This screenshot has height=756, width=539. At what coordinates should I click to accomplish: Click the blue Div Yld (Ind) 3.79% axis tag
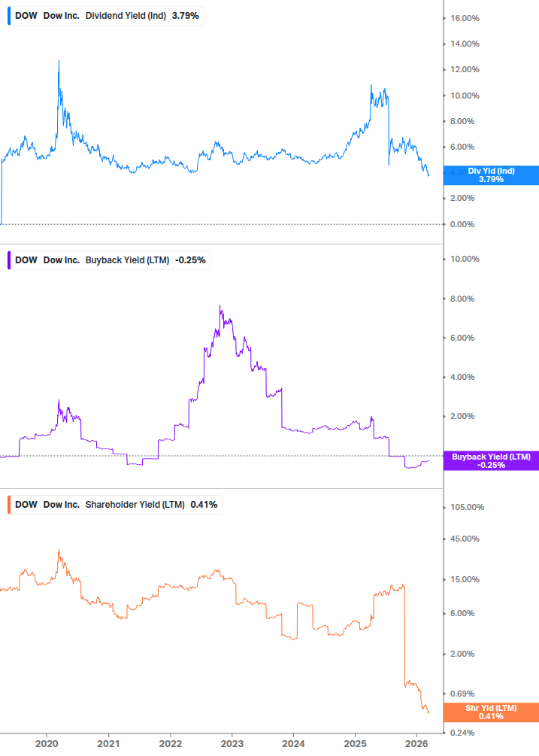(491, 175)
